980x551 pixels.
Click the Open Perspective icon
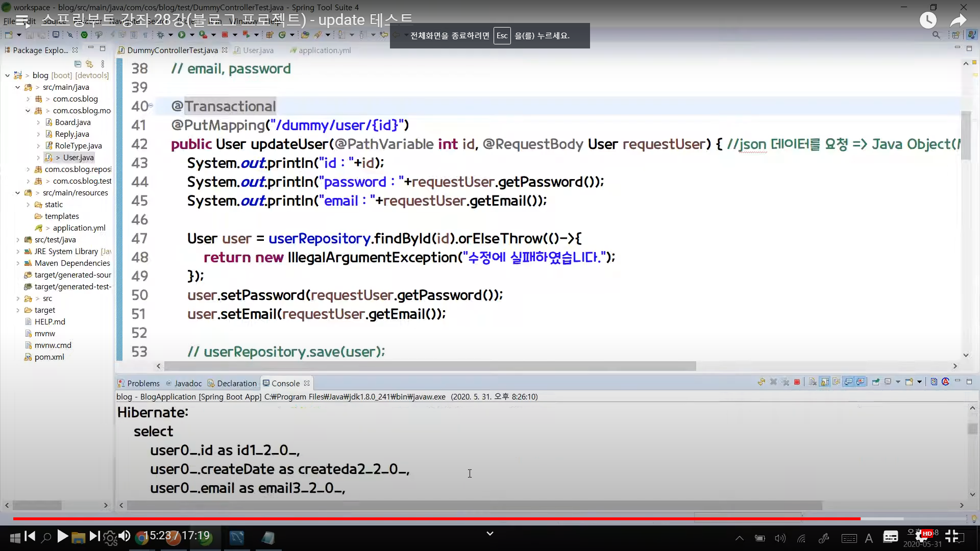point(955,35)
